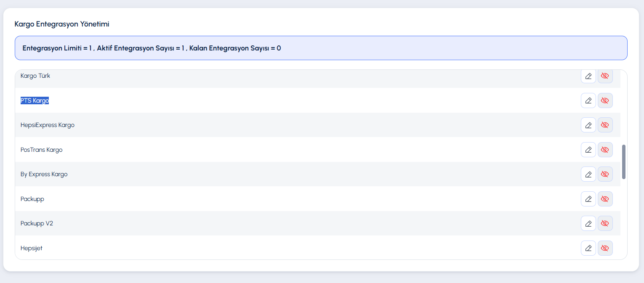Click the Packupp row name
644x283 pixels.
pyautogui.click(x=32, y=199)
